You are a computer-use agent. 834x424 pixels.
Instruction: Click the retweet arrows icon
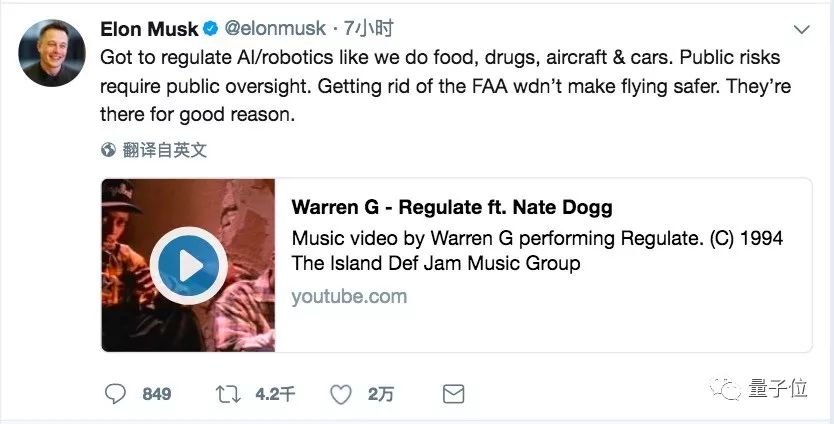click(228, 394)
